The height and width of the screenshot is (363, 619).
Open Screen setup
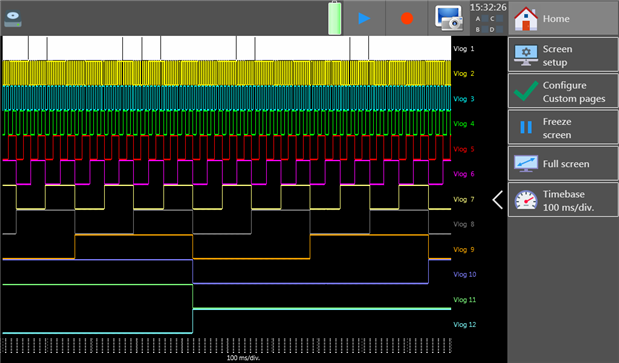coord(563,55)
